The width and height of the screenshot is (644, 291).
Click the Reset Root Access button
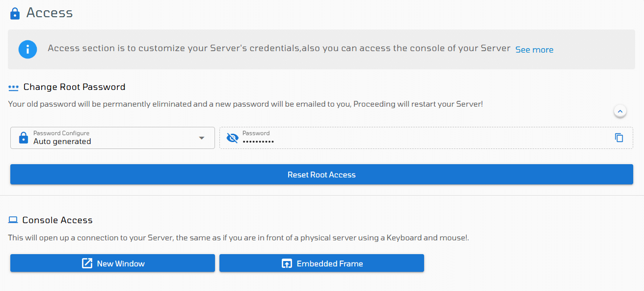[x=322, y=175]
